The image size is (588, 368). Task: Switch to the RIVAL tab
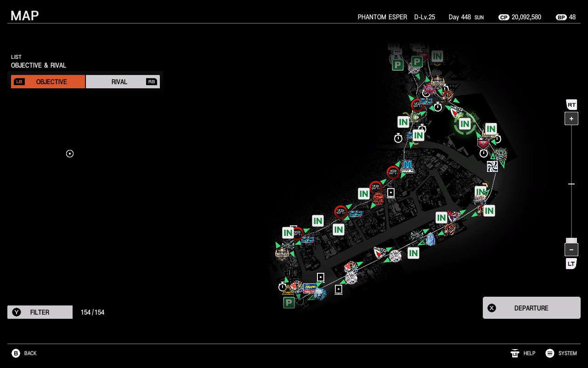[x=123, y=82]
